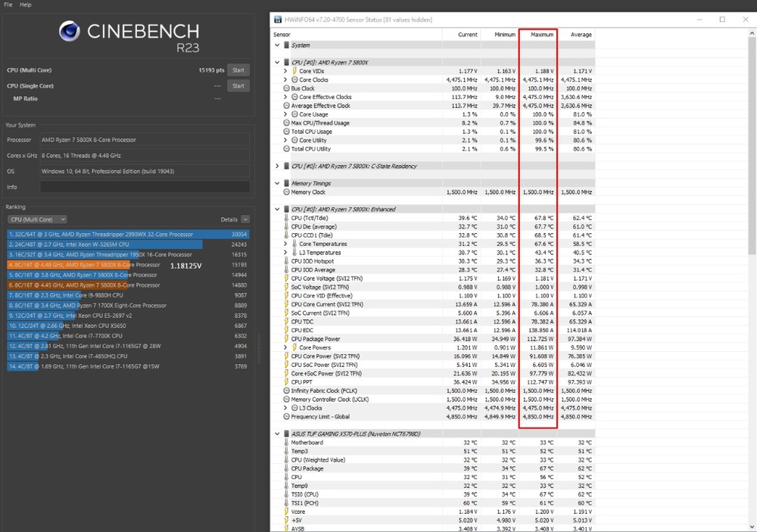Screen dimensions: 757x532
Task: Click the thermometer icon beside Motherboard temperature
Action: (x=286, y=442)
